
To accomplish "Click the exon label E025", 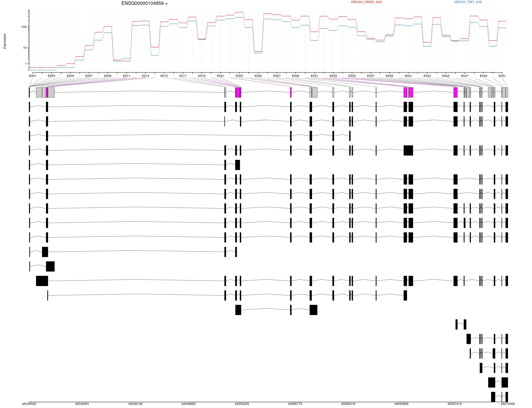I will tap(258, 76).
